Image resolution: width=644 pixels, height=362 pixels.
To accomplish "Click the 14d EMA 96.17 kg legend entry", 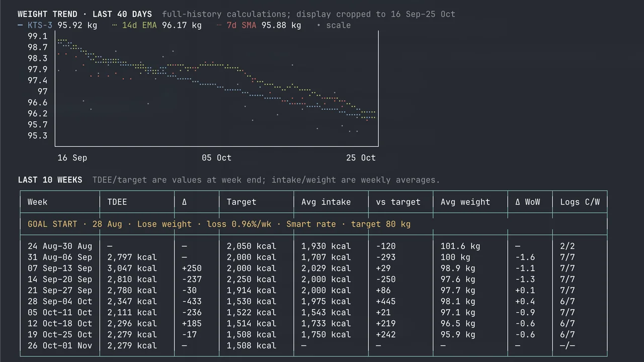I will point(157,25).
